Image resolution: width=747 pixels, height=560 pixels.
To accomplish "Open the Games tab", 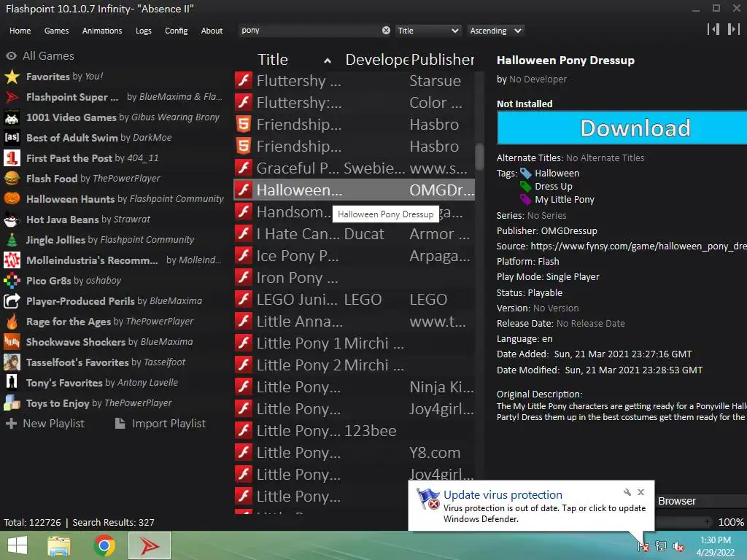I will 56,31.
